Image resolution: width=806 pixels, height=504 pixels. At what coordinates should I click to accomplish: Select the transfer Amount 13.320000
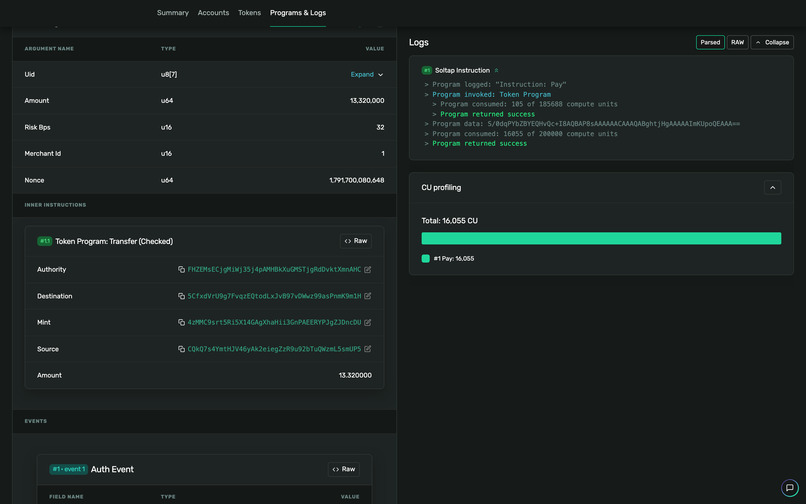[x=355, y=375]
